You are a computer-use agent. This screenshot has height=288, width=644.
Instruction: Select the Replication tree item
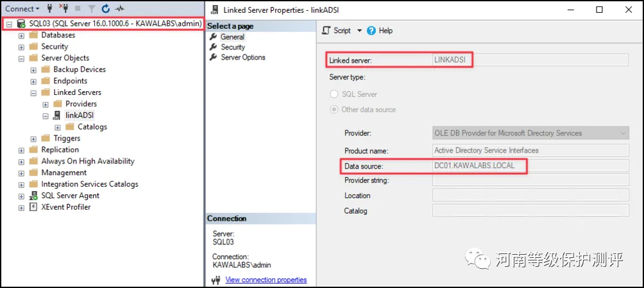60,150
